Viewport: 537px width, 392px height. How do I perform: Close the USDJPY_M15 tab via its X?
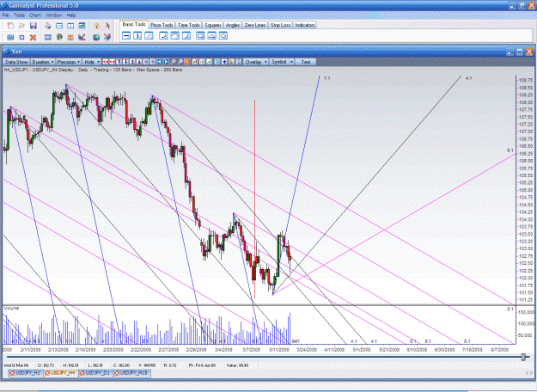(x=117, y=373)
